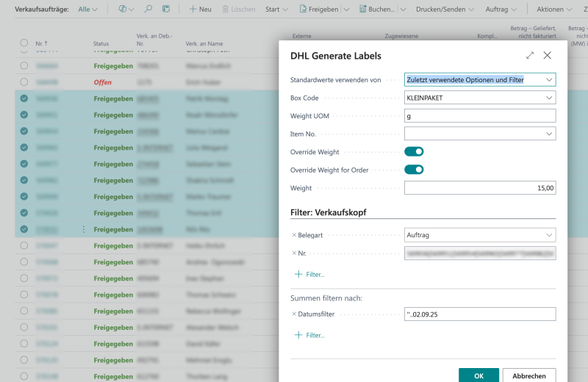Viewport: 588px width, 382px height.
Task: Toggle Override Weight for Order switch
Action: [414, 170]
